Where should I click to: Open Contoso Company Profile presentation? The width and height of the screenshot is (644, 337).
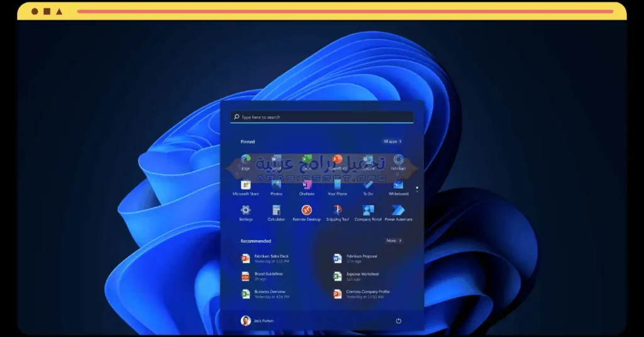point(362,294)
